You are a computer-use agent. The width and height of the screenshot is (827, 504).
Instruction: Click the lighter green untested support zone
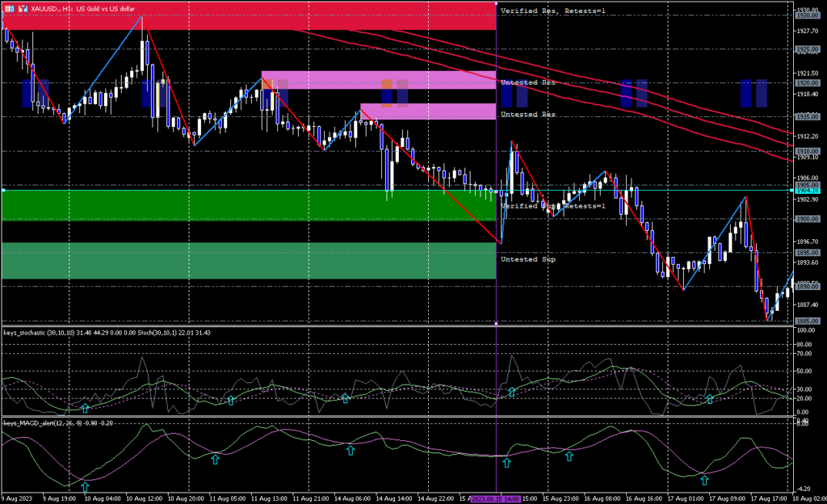(x=249, y=261)
